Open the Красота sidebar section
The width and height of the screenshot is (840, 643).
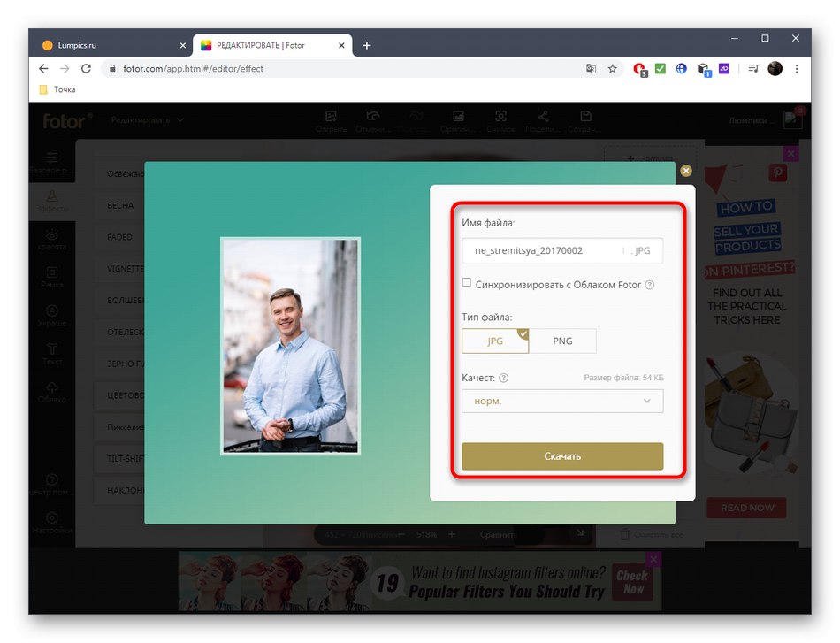pos(52,240)
